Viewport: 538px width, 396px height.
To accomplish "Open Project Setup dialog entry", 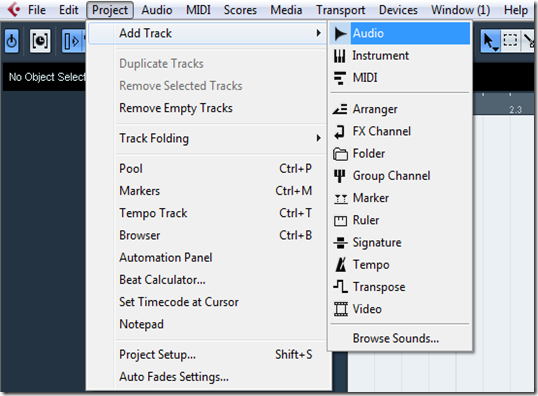I will pos(207,354).
